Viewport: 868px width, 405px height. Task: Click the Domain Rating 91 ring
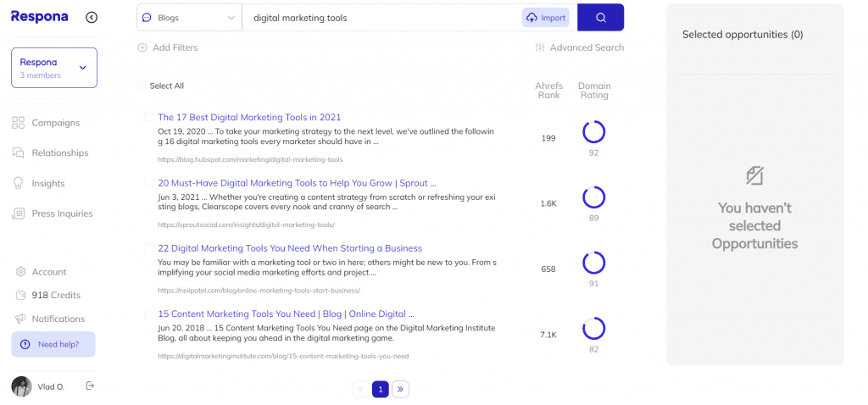[594, 263]
